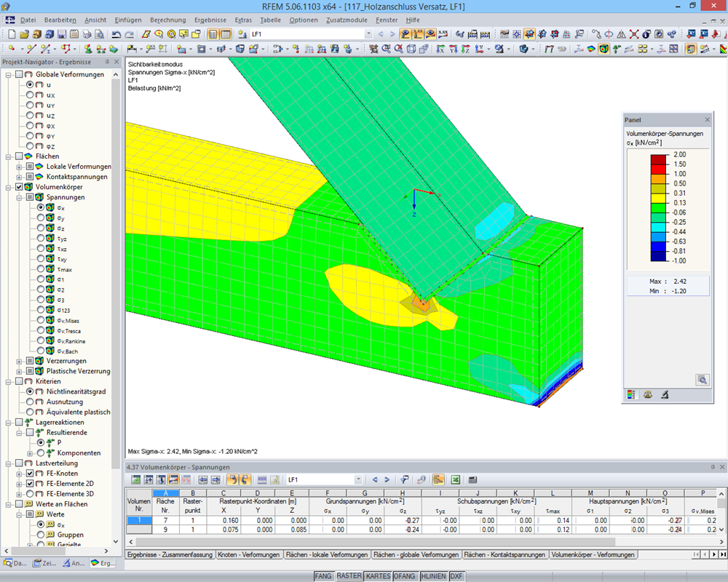Open the Datei menu
The image size is (728, 582).
[28, 20]
